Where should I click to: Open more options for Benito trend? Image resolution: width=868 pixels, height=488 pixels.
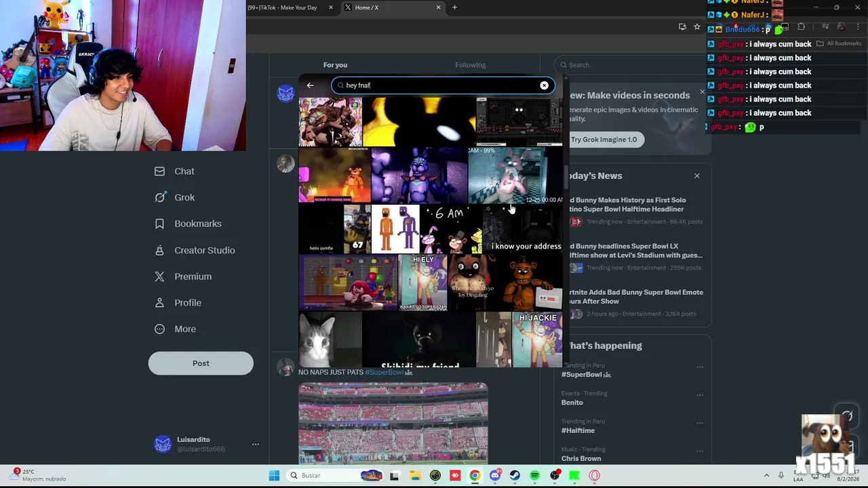tap(700, 395)
